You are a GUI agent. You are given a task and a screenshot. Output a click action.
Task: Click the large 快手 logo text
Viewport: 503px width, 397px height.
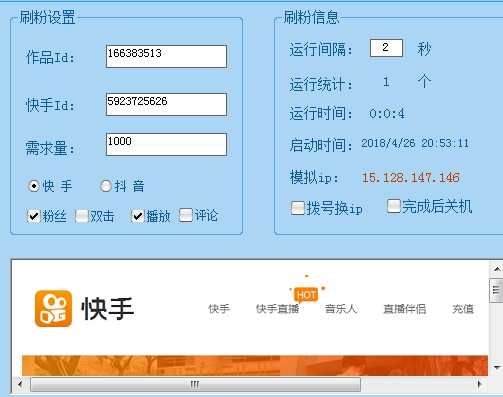(x=108, y=309)
